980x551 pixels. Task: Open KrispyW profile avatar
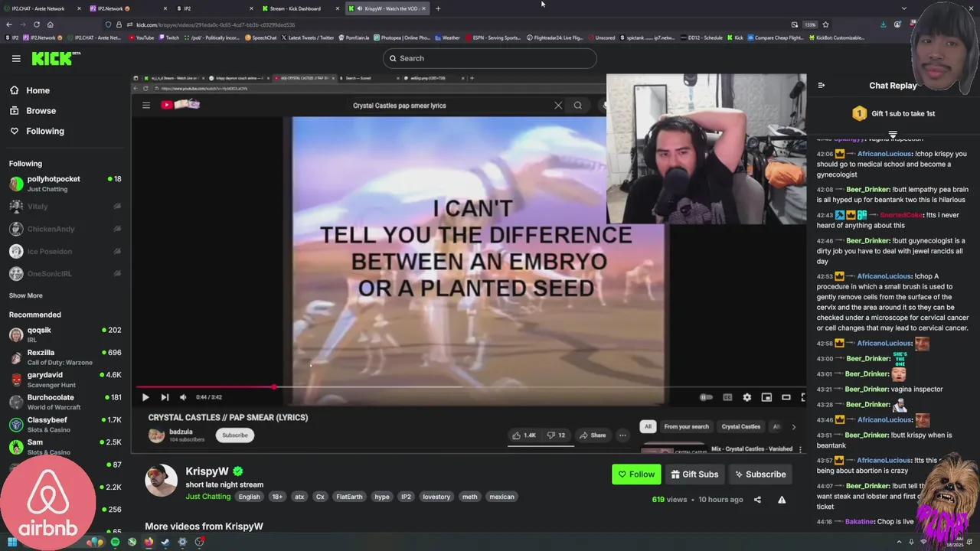point(162,481)
